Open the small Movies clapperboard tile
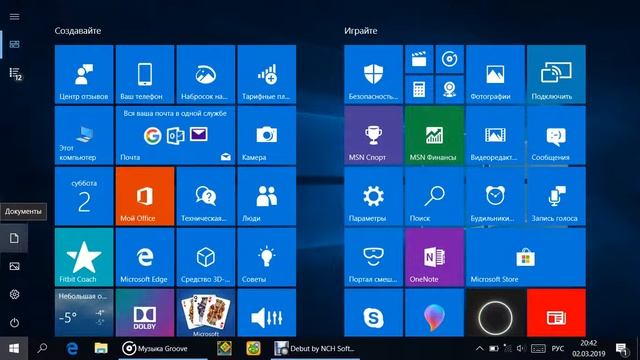 (419, 59)
